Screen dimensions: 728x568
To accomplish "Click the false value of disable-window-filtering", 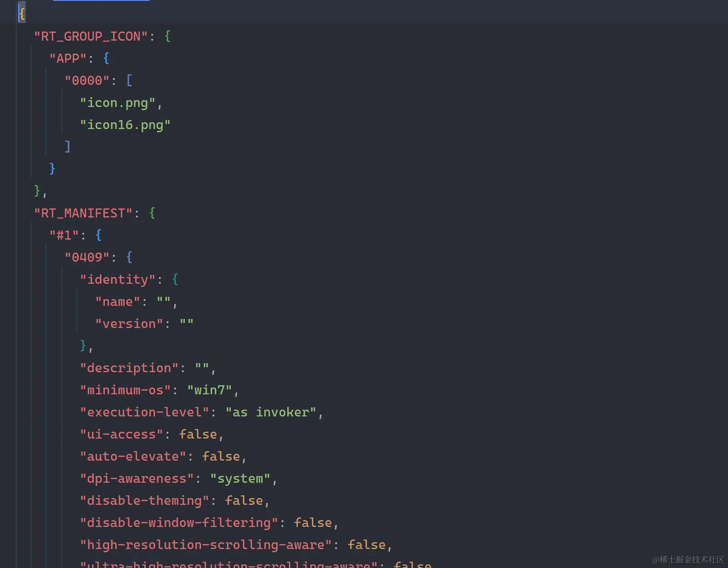I will (313, 522).
